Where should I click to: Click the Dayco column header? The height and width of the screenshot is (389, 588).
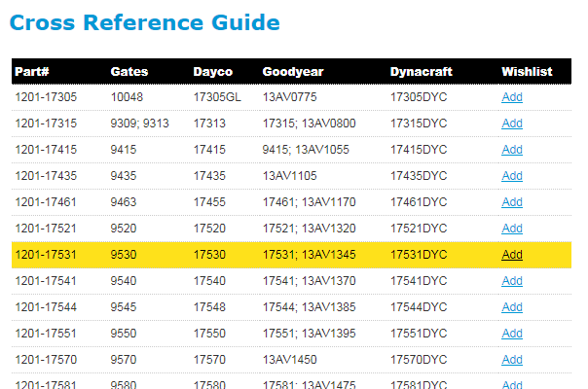[213, 72]
